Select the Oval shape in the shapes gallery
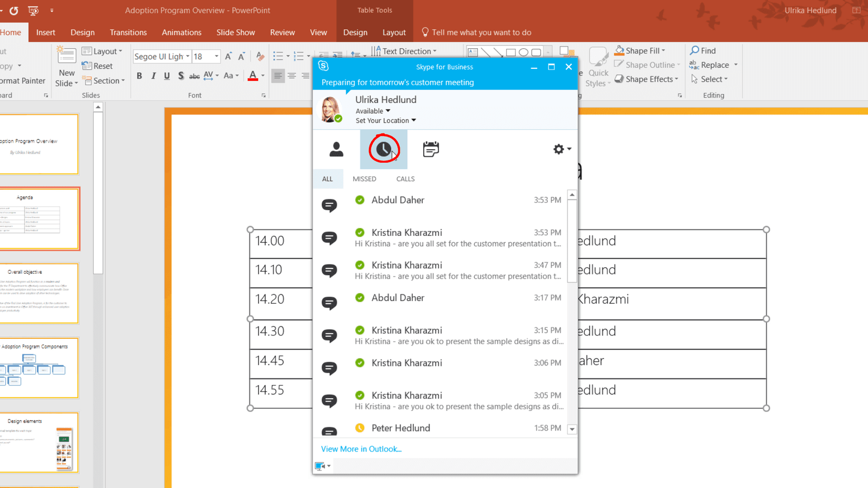Image resolution: width=868 pixels, height=488 pixels. click(524, 53)
